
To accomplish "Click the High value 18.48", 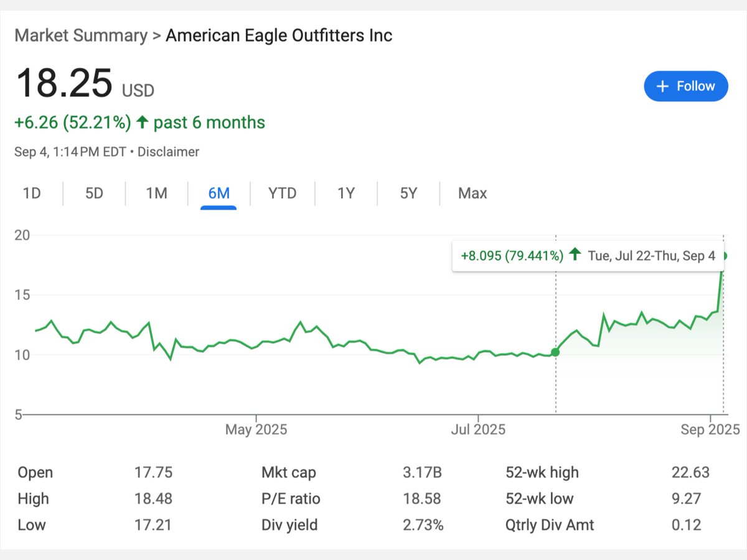I will [x=153, y=499].
